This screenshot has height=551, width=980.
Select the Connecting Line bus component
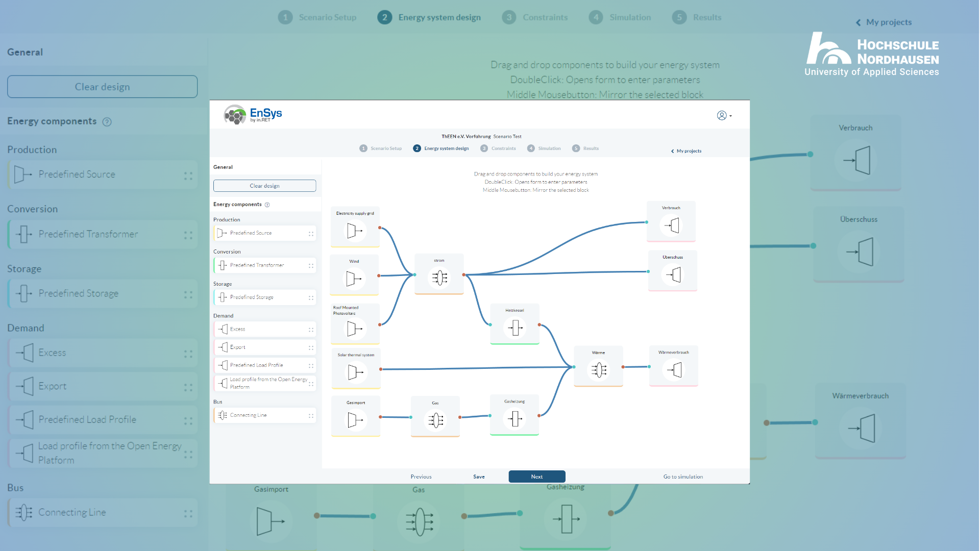pos(264,415)
